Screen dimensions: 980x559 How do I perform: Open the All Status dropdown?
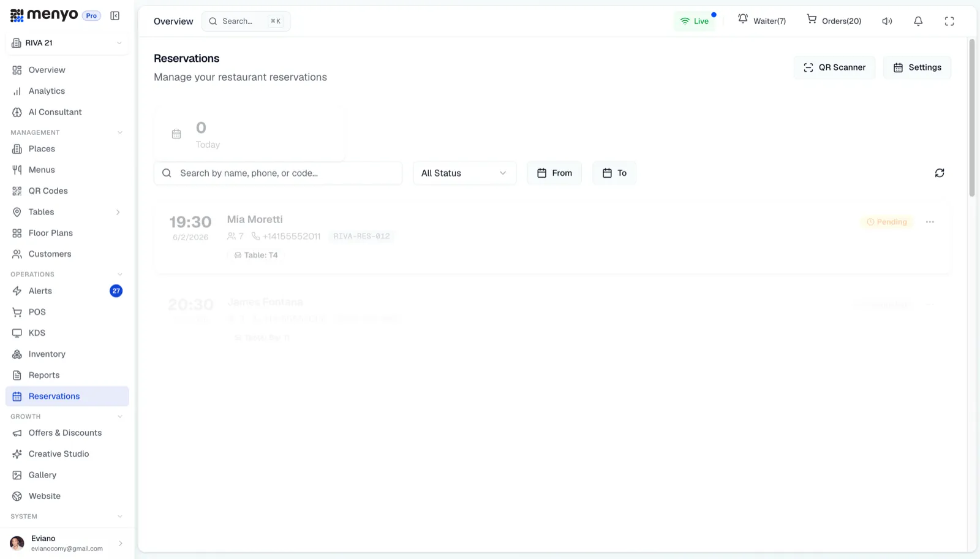point(464,173)
